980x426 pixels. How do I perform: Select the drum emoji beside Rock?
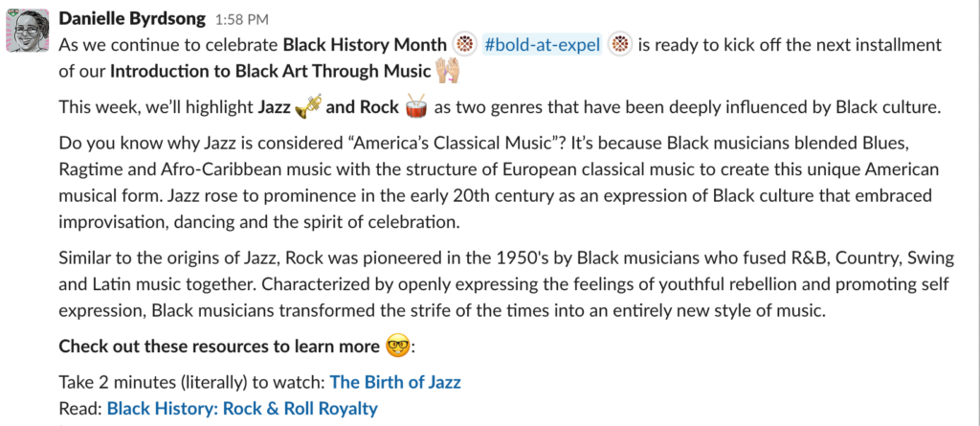pyautogui.click(x=416, y=107)
